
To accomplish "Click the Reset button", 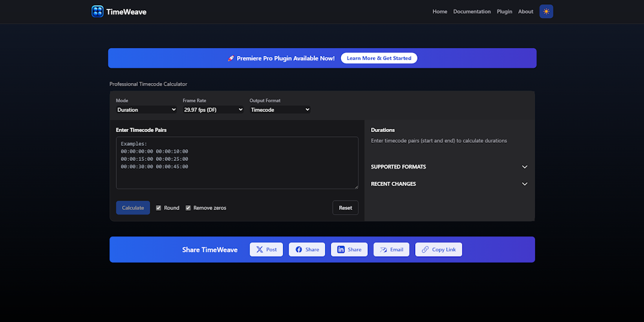I will point(345,208).
